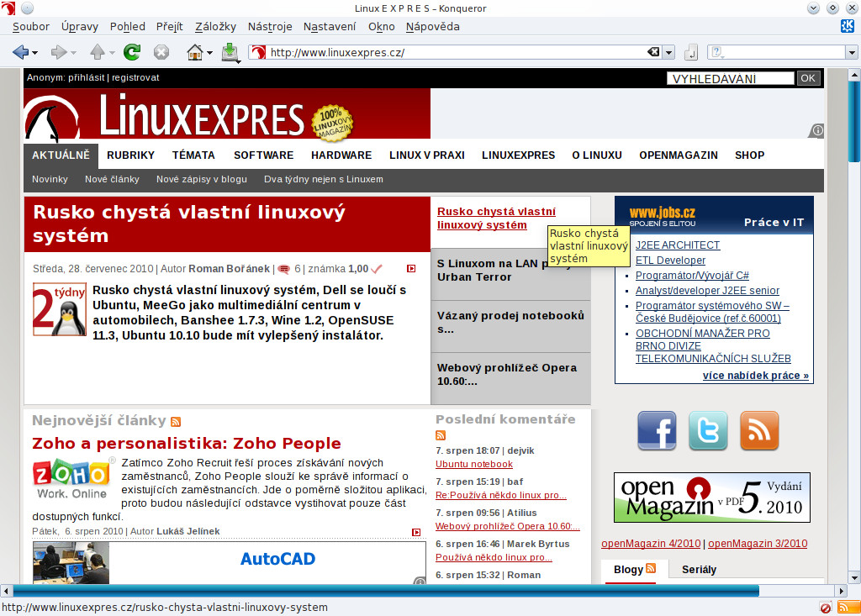Click RSS icon under Poslední komentáře
This screenshot has width=861, height=616.
click(441, 435)
